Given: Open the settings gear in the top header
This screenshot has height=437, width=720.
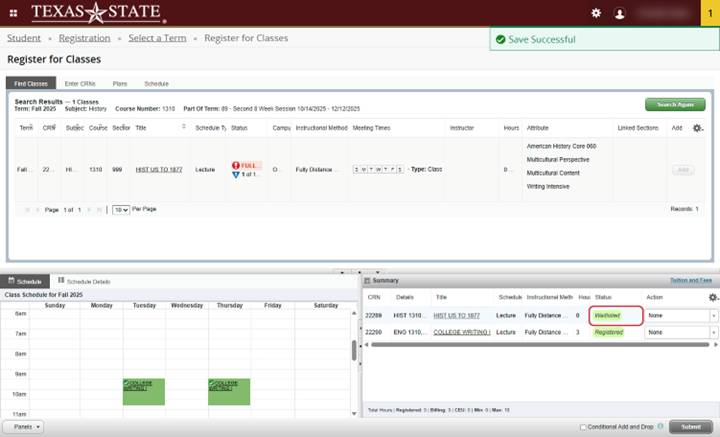Looking at the screenshot, I should coord(596,13).
